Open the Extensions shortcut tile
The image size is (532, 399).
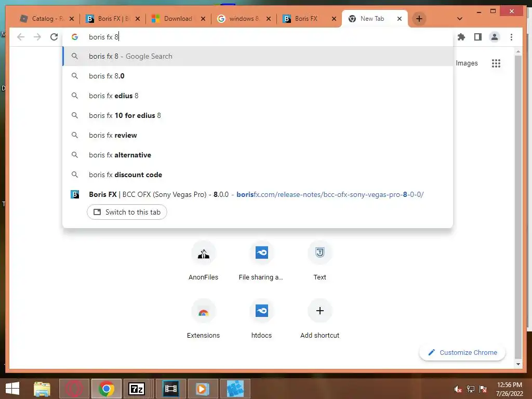pos(203,319)
